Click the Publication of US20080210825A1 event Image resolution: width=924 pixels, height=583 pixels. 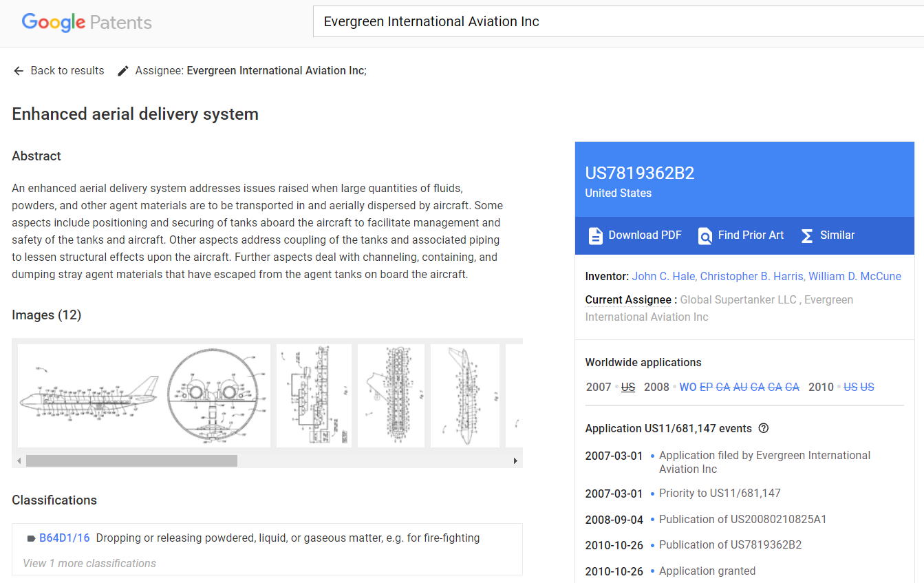743,520
